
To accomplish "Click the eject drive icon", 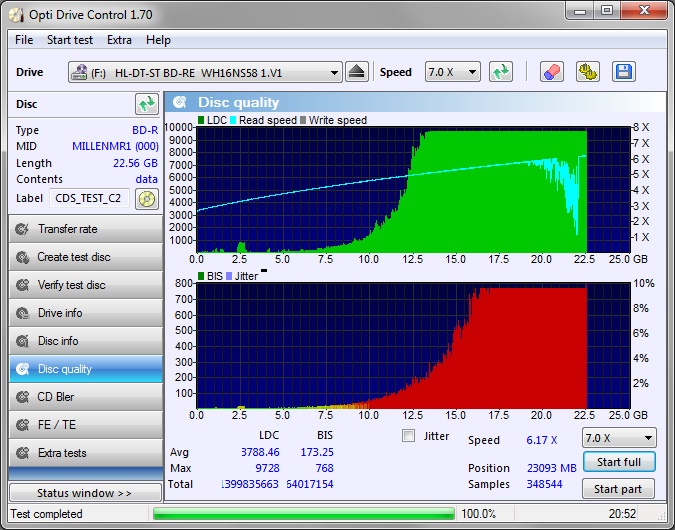I will point(358,72).
